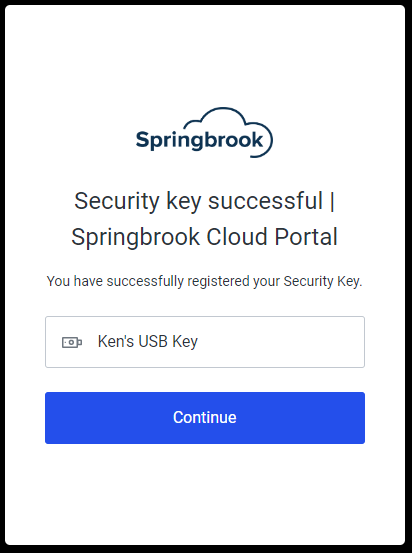Viewport: 412px width, 553px height.
Task: Click the word Continue on the button
Action: 205,417
